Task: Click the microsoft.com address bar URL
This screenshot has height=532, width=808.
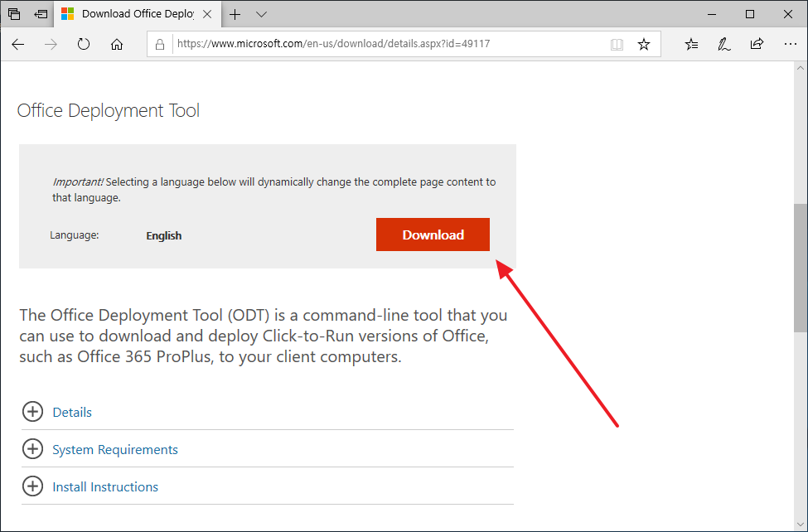Action: pyautogui.click(x=333, y=44)
